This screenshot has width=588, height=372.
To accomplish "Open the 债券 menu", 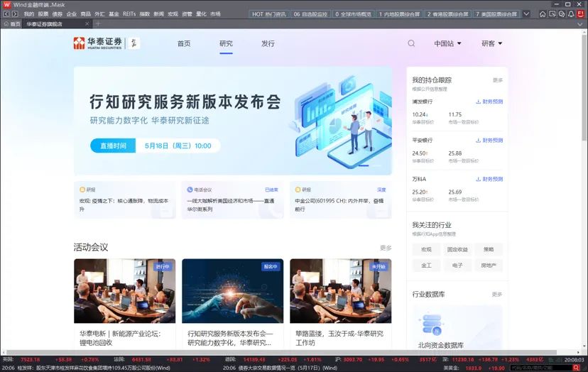I will 57,14.
